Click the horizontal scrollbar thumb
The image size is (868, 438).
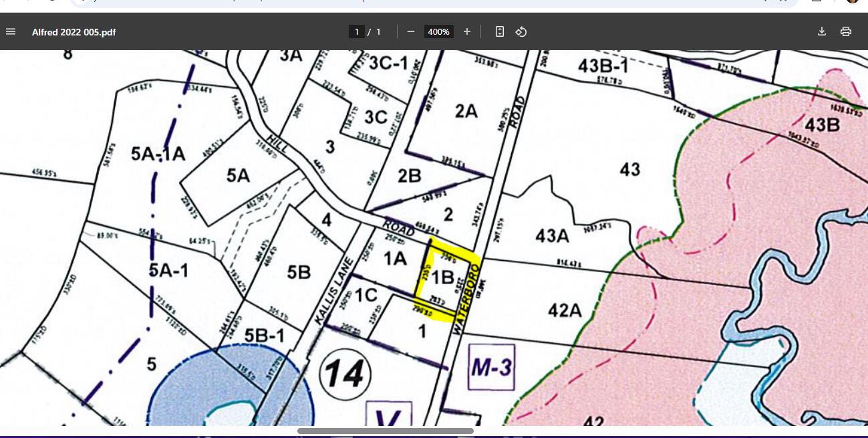tap(386, 431)
